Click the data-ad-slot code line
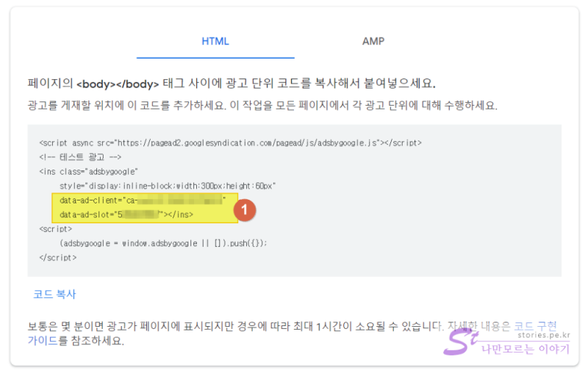This screenshot has width=588, height=376. [126, 214]
